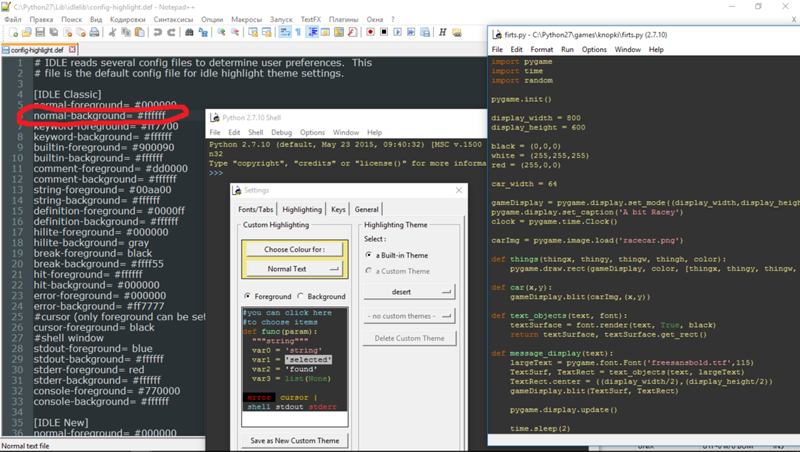Toggle Word Wrap toolbar icon

(x=285, y=32)
